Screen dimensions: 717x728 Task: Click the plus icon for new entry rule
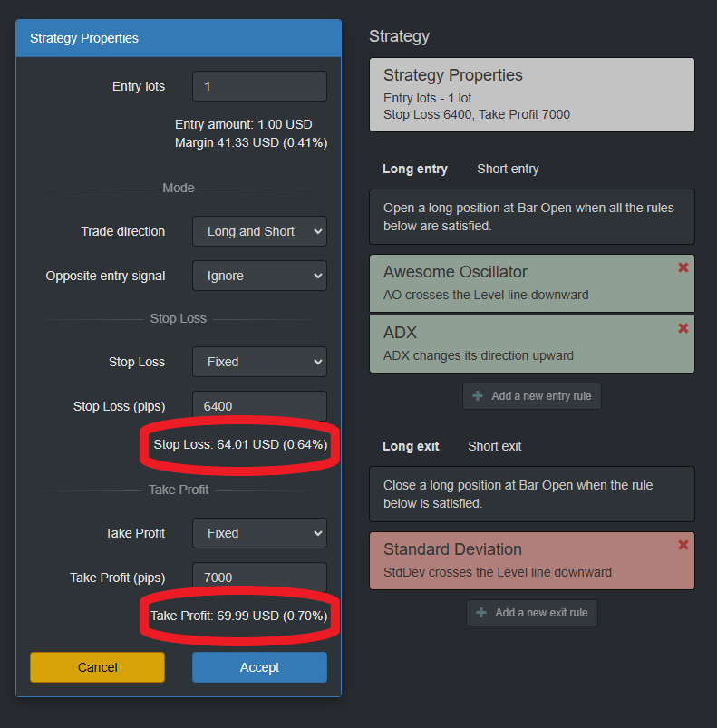pyautogui.click(x=478, y=396)
